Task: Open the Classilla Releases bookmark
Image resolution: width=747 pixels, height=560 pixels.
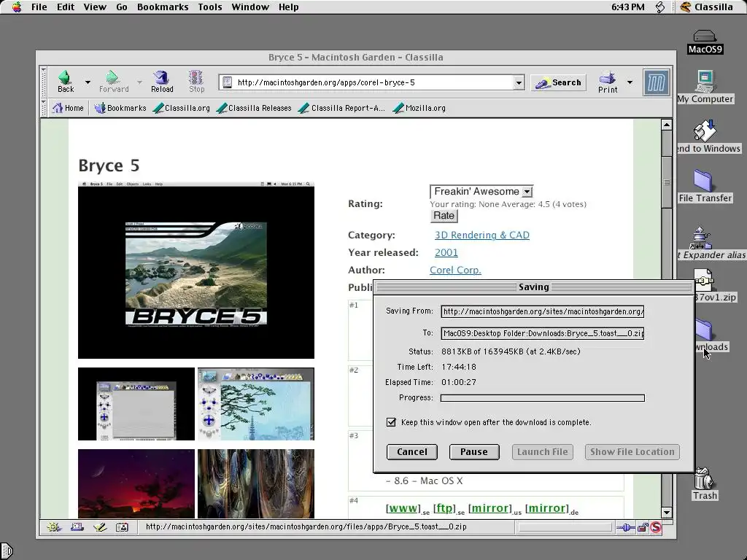Action: pos(254,108)
